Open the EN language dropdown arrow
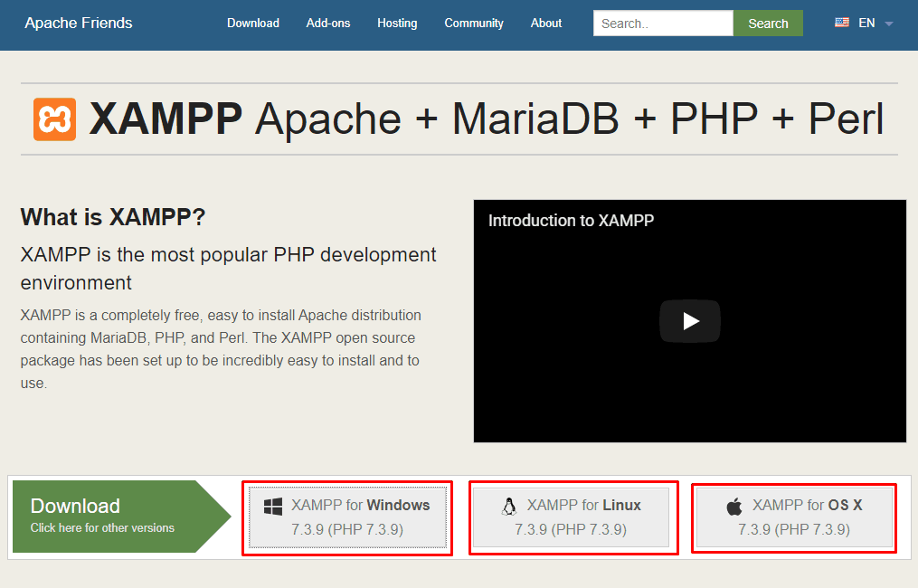Image resolution: width=918 pixels, height=588 pixels. 889,24
